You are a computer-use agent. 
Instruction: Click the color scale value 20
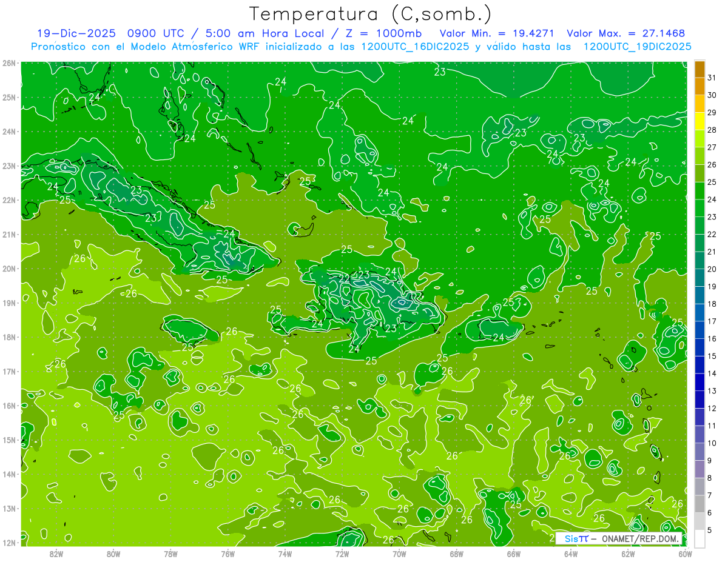click(712, 269)
